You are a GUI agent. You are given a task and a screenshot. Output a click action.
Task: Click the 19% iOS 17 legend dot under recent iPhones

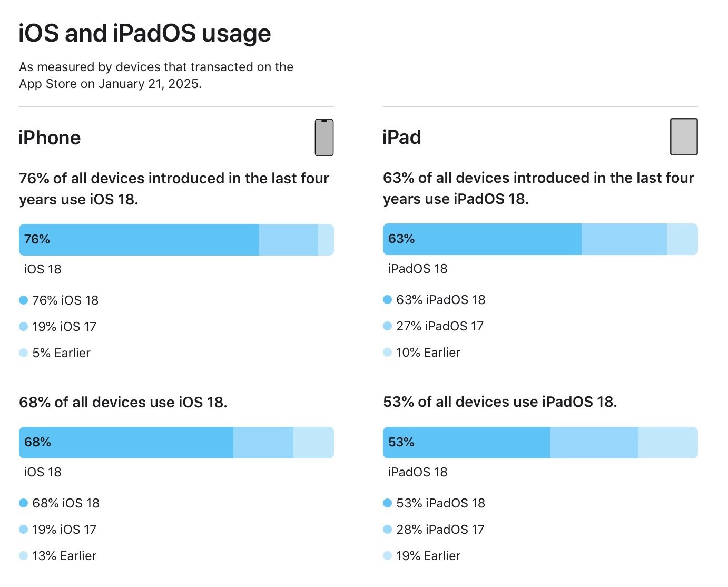point(23,327)
